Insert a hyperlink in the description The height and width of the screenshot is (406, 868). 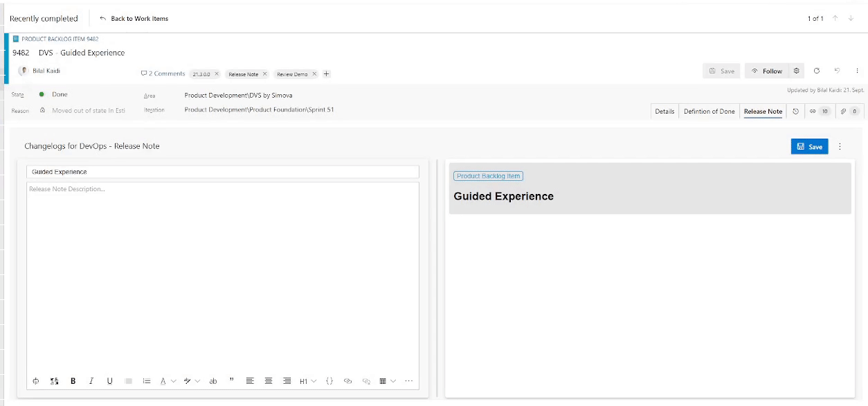348,380
